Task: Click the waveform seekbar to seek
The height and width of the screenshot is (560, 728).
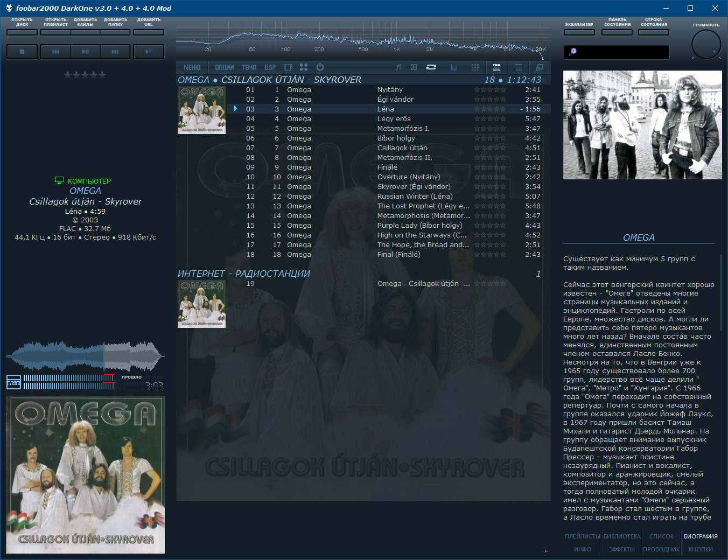Action: click(85, 356)
